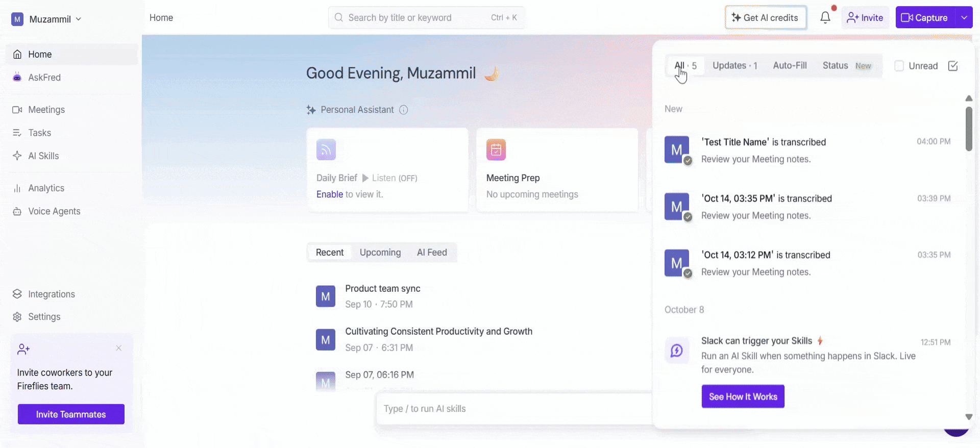
Task: Open the AI Feed tab
Action: [432, 253]
